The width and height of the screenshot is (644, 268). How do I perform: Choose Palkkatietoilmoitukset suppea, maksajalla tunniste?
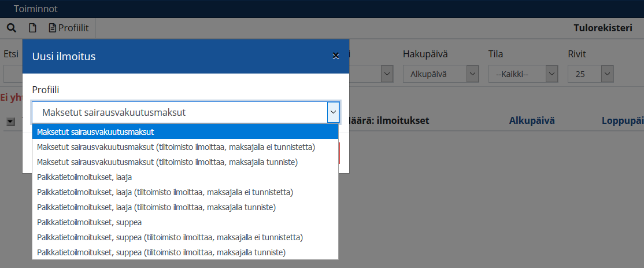161,252
